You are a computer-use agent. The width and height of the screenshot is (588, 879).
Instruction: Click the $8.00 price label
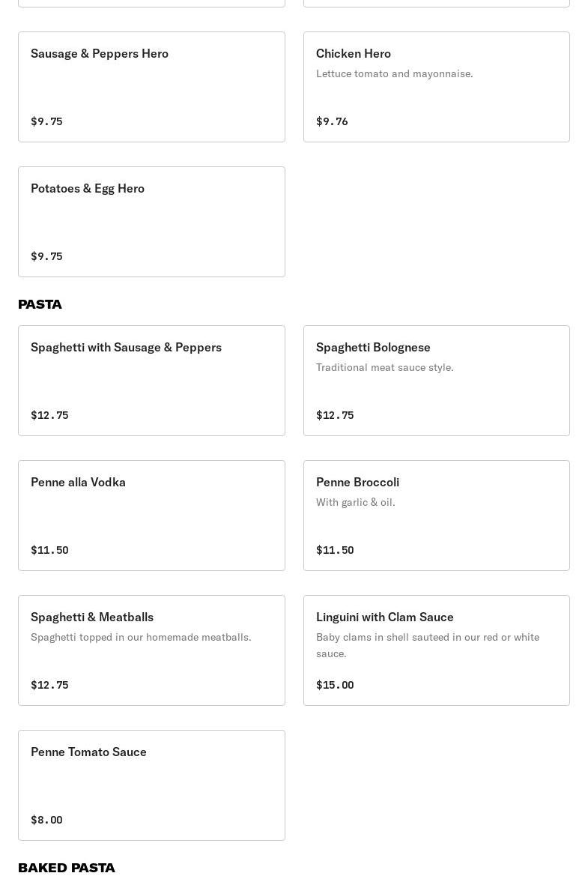[x=46, y=820]
